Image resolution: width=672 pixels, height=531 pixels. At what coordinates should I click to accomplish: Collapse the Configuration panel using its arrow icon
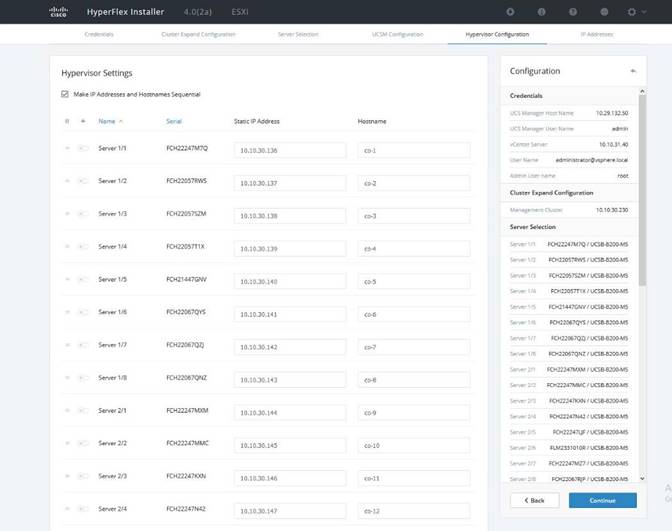(633, 71)
